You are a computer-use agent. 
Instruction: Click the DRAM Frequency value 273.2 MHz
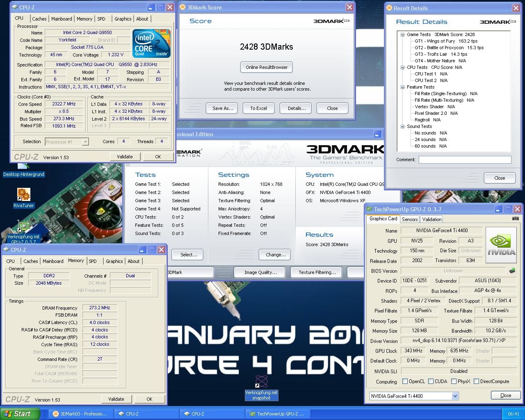(x=100, y=308)
